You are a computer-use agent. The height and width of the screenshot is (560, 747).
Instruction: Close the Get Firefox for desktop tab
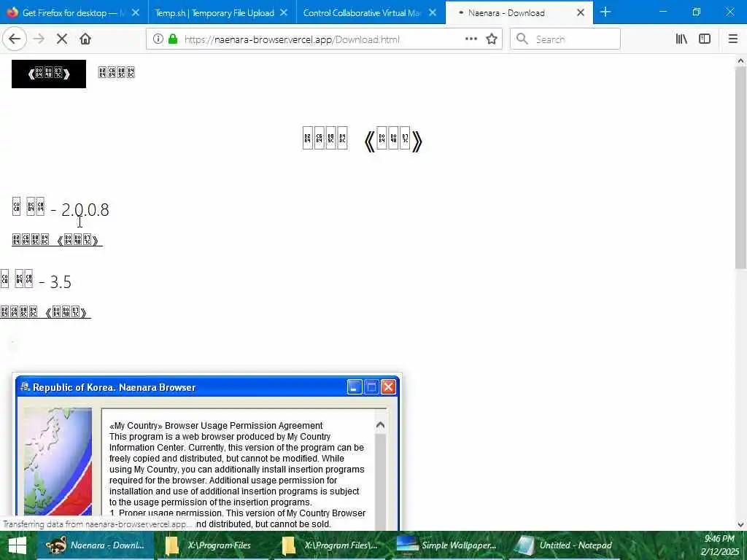click(136, 12)
